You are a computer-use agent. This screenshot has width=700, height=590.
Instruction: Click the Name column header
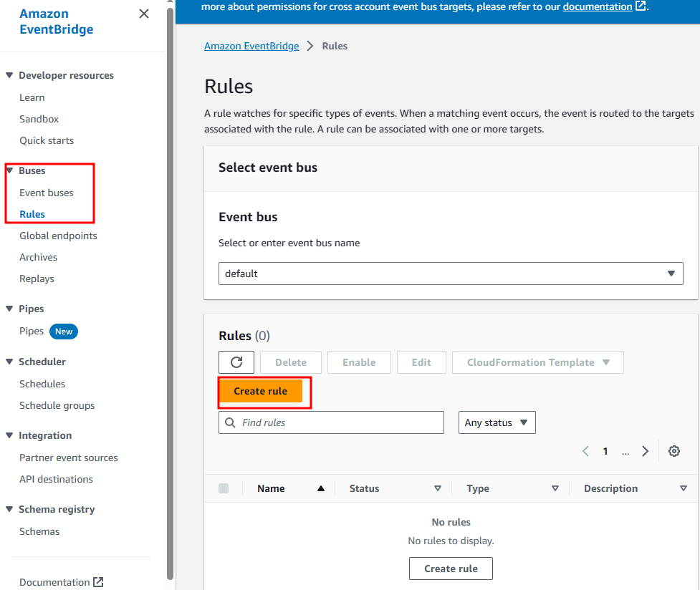pos(271,489)
